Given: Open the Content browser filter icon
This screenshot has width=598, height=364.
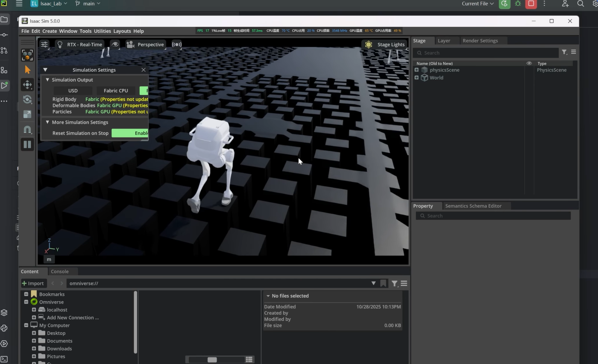Looking at the screenshot, I should pos(394,284).
